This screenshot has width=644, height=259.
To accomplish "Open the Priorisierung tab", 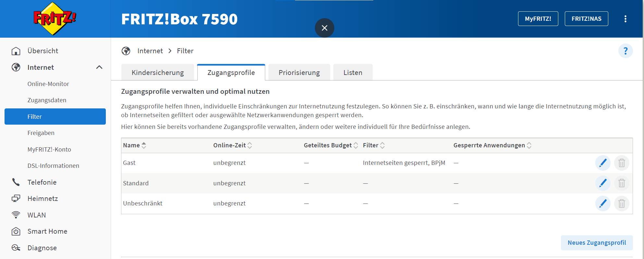I will click(299, 72).
